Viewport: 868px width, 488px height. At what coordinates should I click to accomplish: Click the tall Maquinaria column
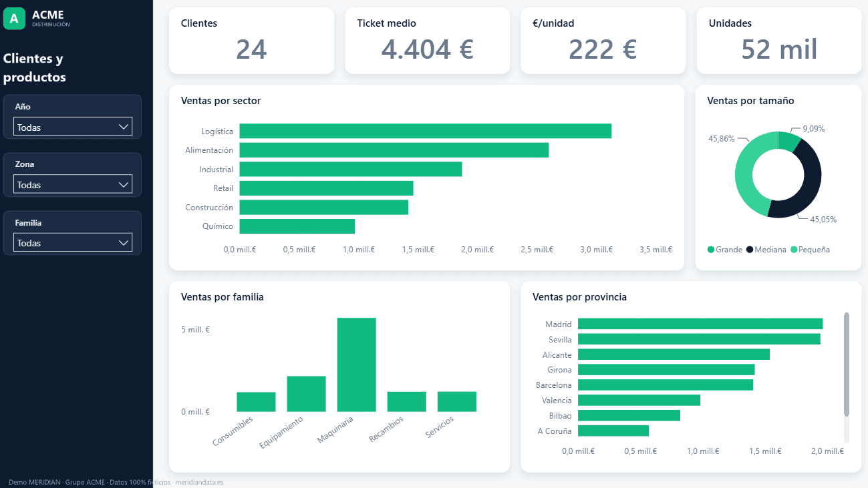(356, 364)
